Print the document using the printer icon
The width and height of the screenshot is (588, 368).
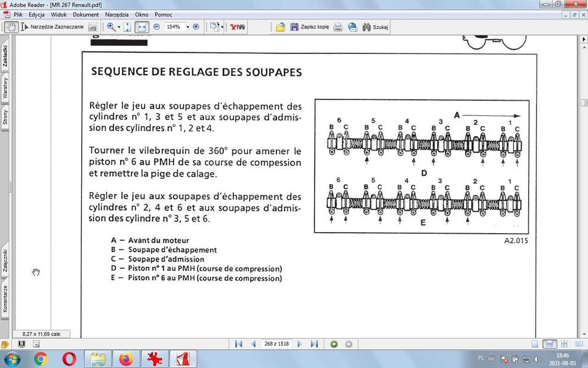tap(338, 27)
